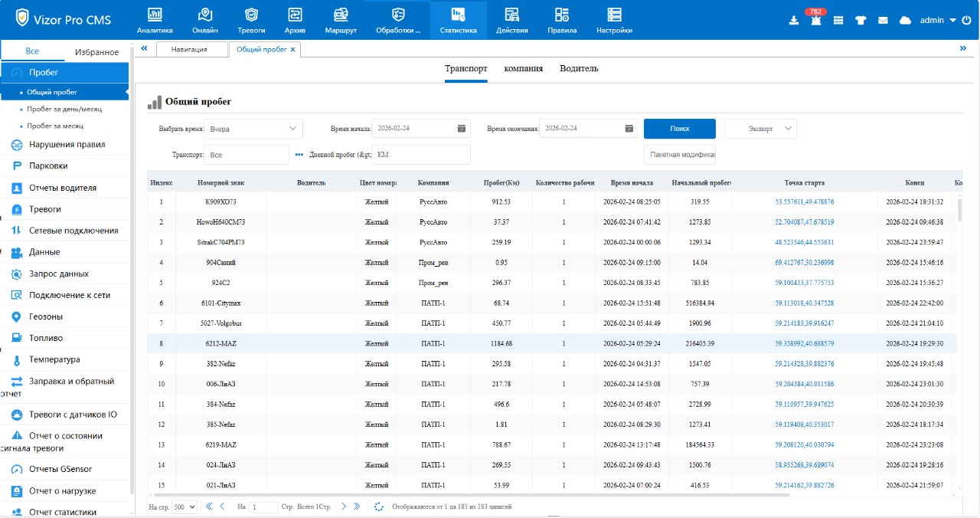Close the Общий пробег tab
Image resolution: width=980 pixels, height=518 pixels.
(x=293, y=49)
